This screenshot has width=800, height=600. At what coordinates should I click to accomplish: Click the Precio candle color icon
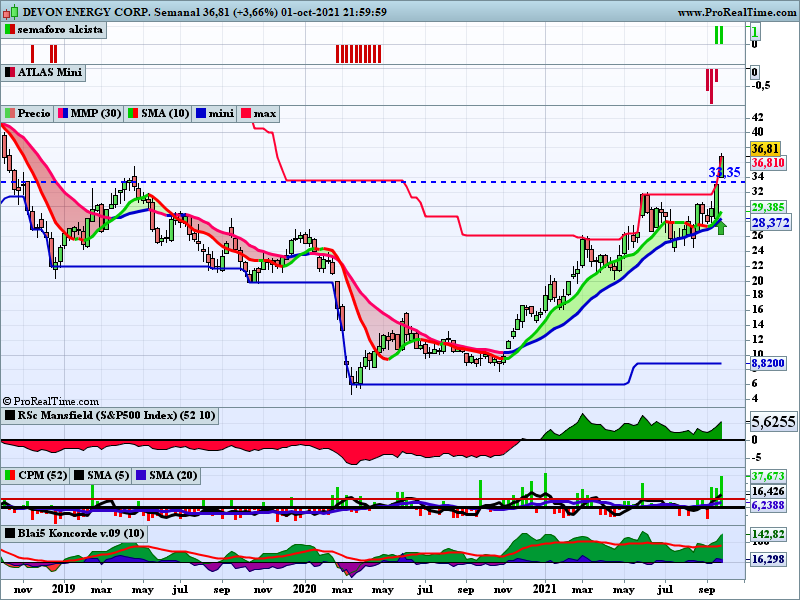(x=10, y=113)
